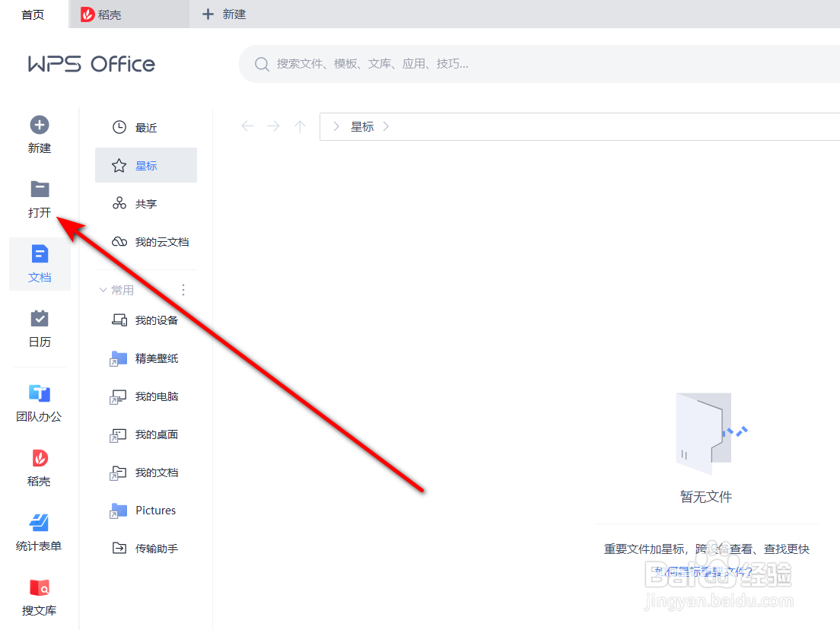Expand the chevron before 星标 in path
This screenshot has width=840, height=630.
336,126
